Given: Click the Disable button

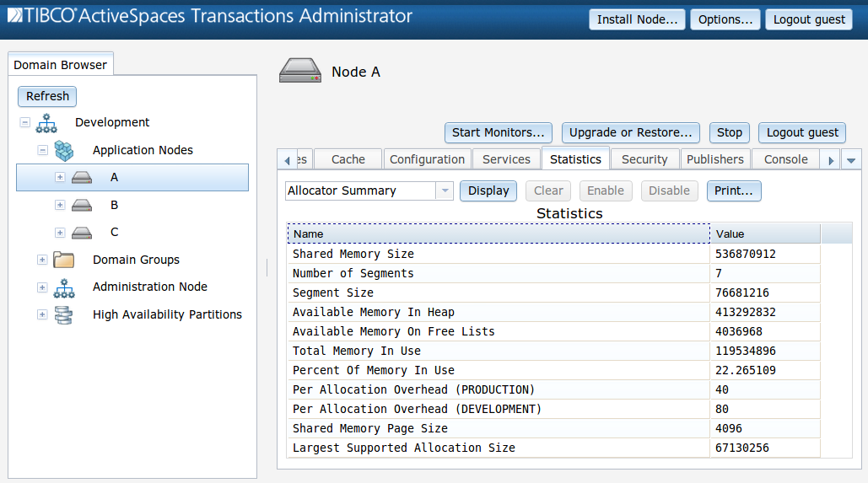Looking at the screenshot, I should point(669,191).
